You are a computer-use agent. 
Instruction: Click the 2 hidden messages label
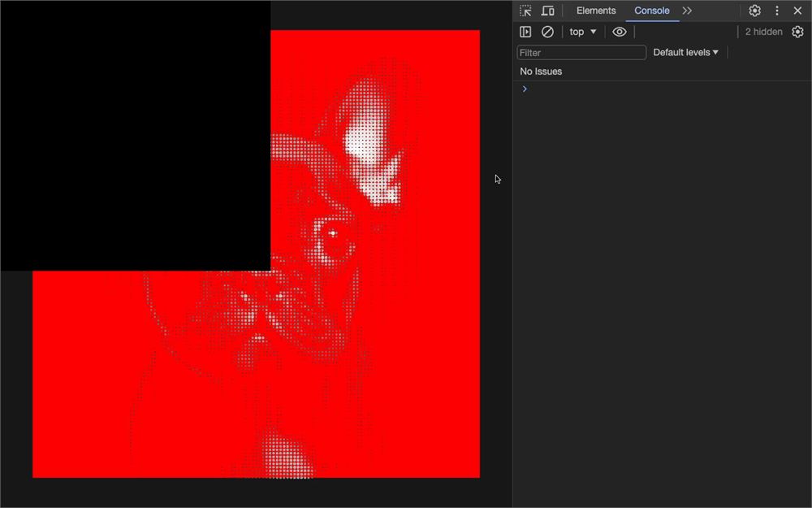(764, 33)
